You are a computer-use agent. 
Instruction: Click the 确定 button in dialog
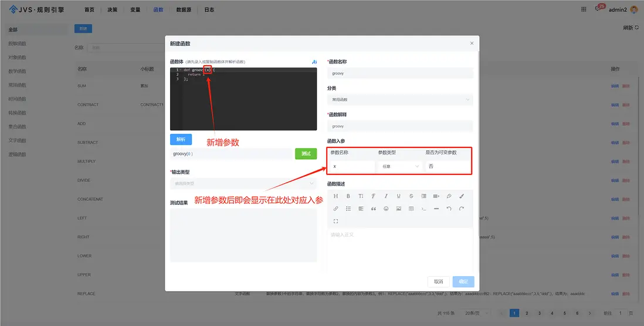(463, 281)
